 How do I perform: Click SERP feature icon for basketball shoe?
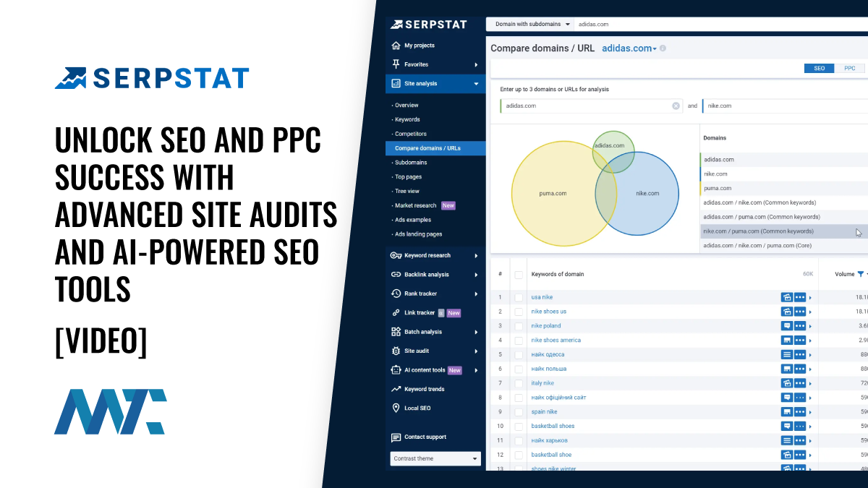click(786, 455)
